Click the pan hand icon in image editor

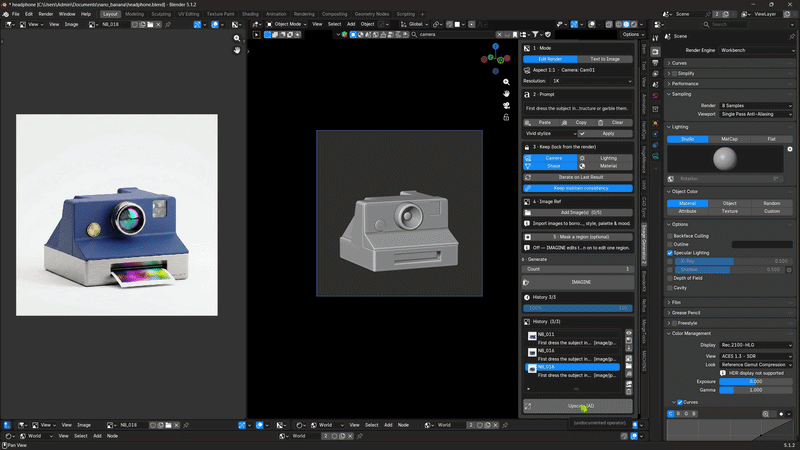[x=237, y=50]
